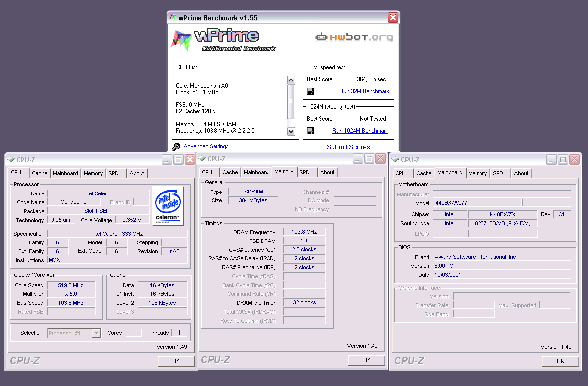Click the Intel Inside Celeron logo
This screenshot has height=386, width=588.
(x=167, y=206)
